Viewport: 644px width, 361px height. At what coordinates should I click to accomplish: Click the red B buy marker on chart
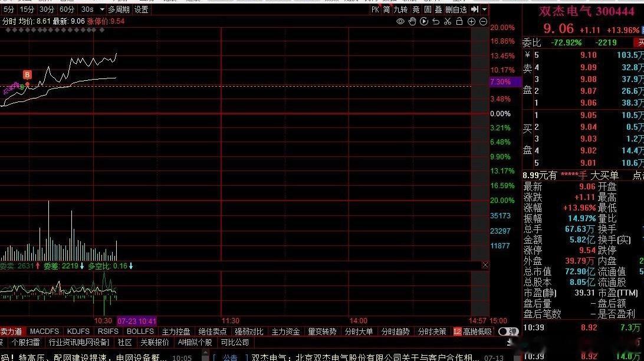point(27,75)
